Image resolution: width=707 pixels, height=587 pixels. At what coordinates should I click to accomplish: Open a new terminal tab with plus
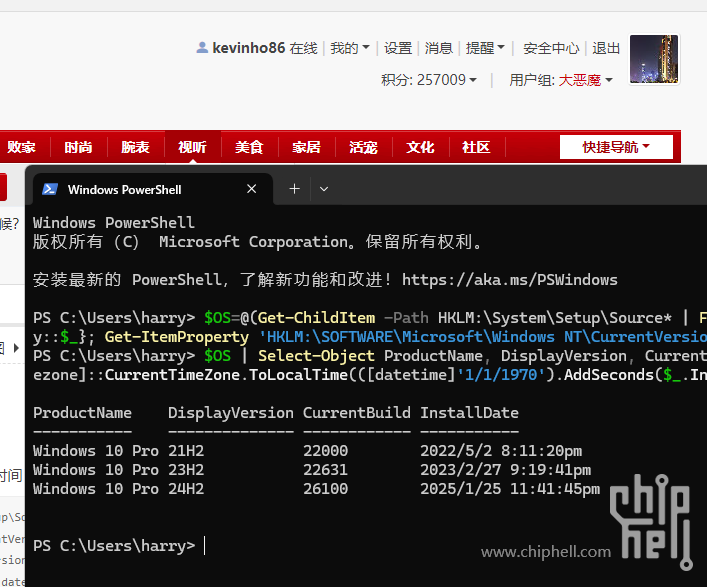coord(294,189)
